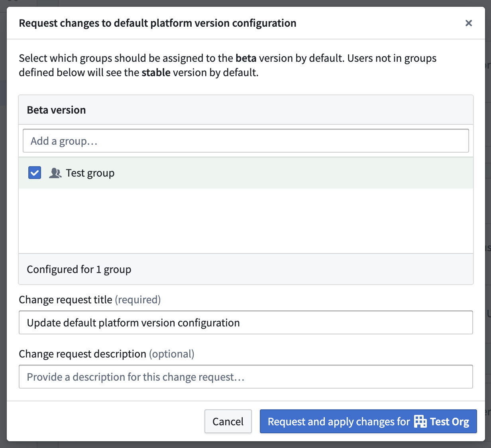Close the dialog with the X icon
Screen dimensions: 491x448
pyautogui.click(x=469, y=23)
